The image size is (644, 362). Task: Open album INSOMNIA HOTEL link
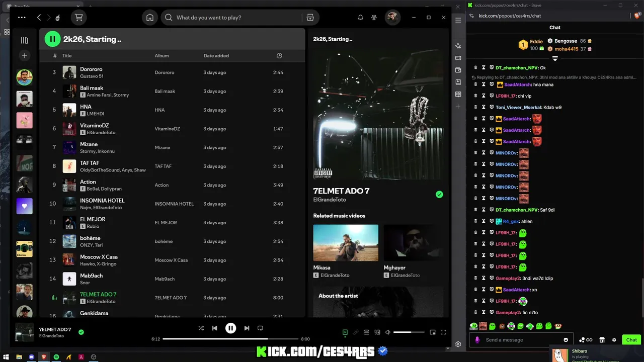point(174,204)
